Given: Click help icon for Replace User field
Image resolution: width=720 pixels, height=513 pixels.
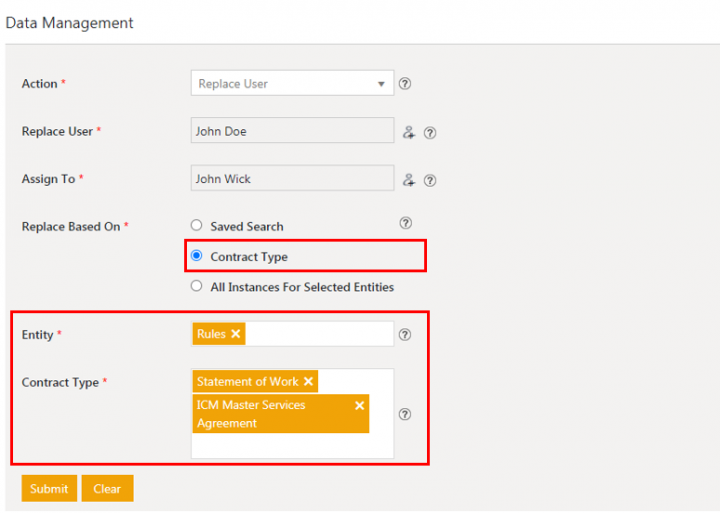Looking at the screenshot, I should [430, 132].
